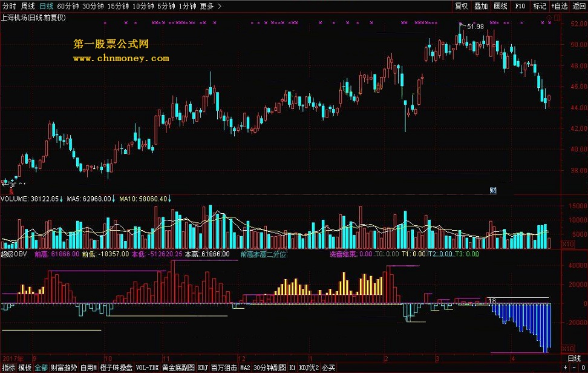This screenshot has width=588, height=373.
Task: Click the '财' marker on price chart
Action: [493, 190]
